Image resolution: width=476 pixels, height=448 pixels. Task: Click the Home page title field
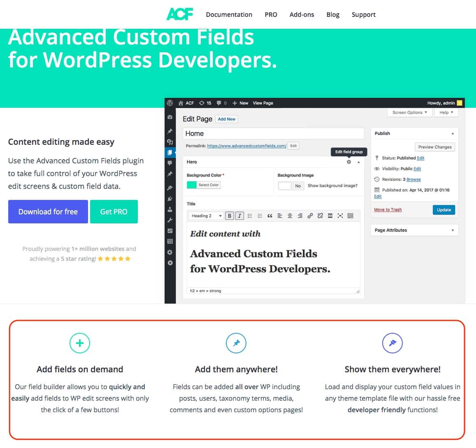pyautogui.click(x=273, y=134)
